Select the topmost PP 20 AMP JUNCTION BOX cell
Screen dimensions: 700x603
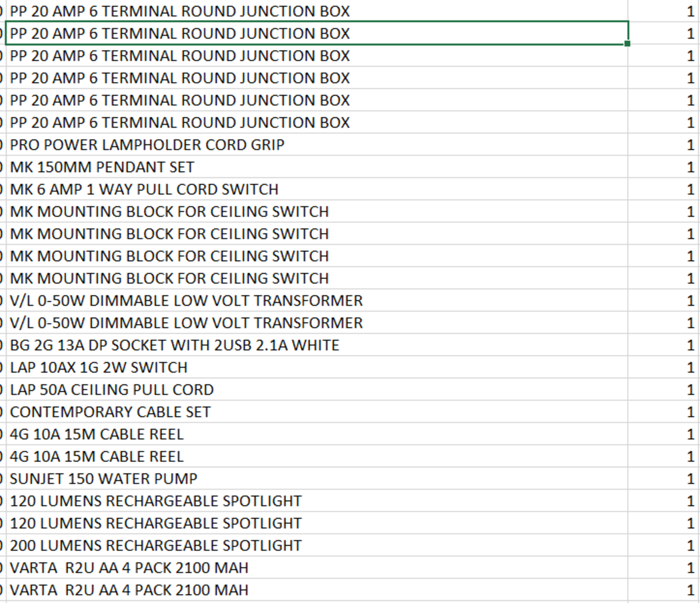coord(317,11)
